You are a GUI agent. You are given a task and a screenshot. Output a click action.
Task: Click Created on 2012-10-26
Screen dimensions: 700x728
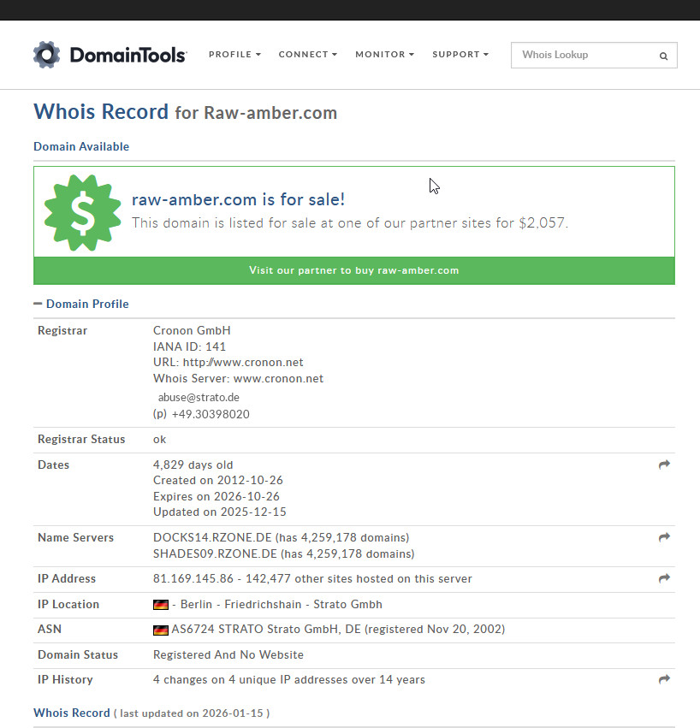218,480
